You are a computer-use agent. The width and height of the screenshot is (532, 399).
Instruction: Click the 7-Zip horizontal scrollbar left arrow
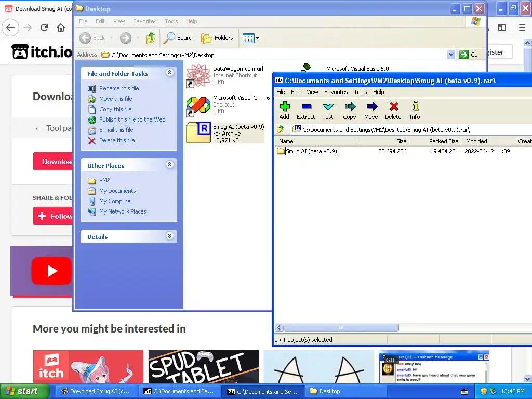[279, 328]
